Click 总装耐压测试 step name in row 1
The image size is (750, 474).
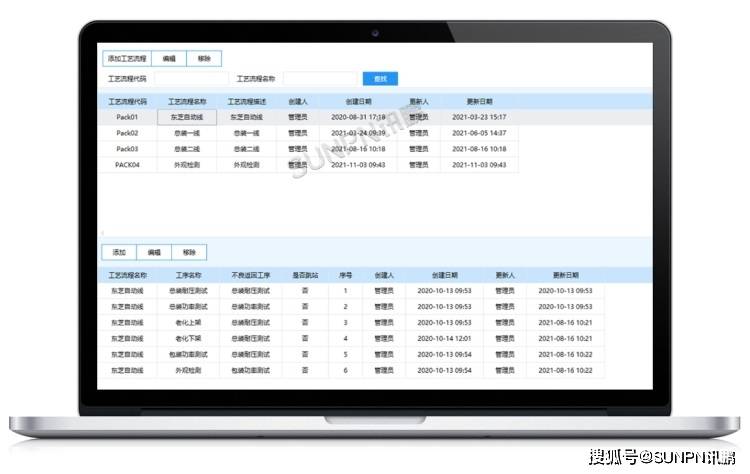[x=188, y=291]
